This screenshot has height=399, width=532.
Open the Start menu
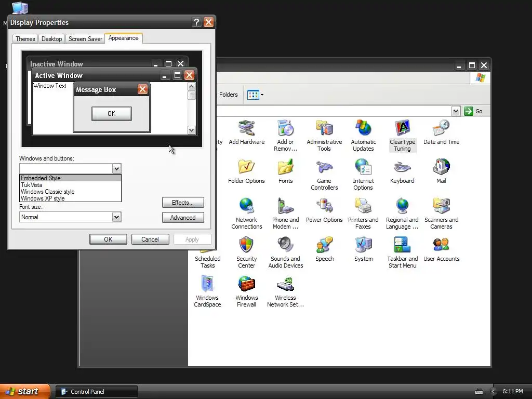[x=24, y=391]
